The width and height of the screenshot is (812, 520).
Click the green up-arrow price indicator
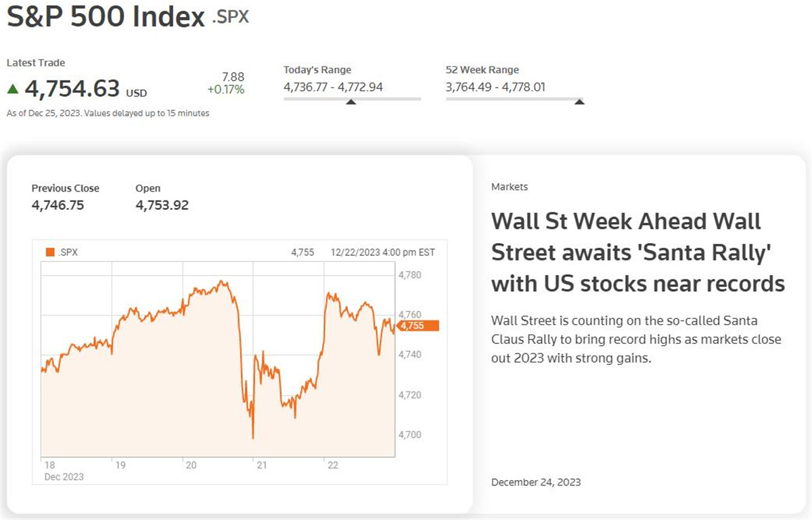pos(13,89)
